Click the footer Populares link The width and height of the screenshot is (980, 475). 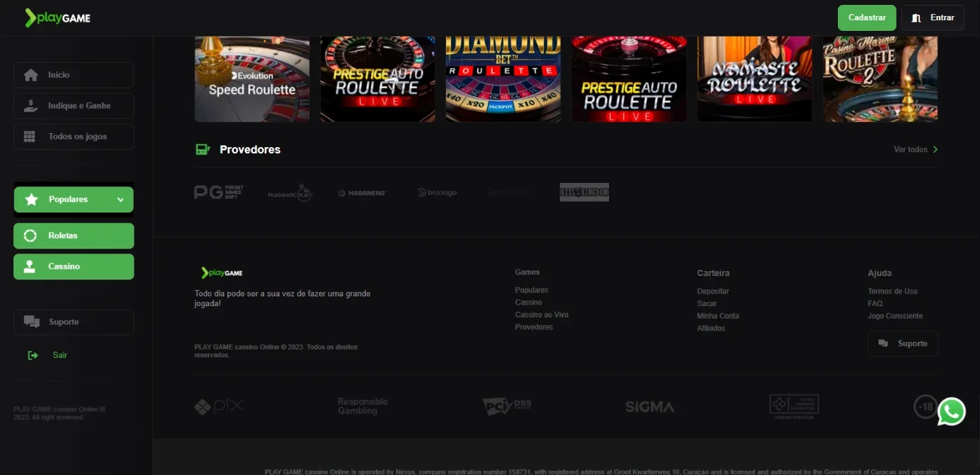click(x=531, y=290)
